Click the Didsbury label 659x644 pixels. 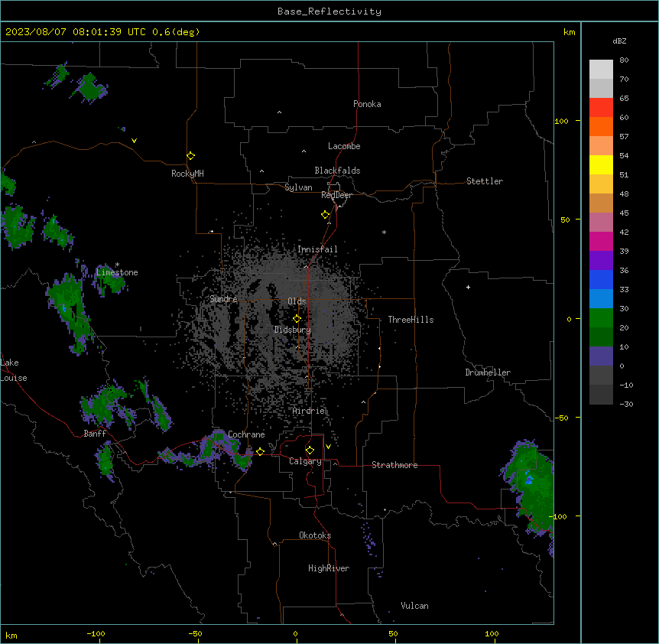coord(293,330)
